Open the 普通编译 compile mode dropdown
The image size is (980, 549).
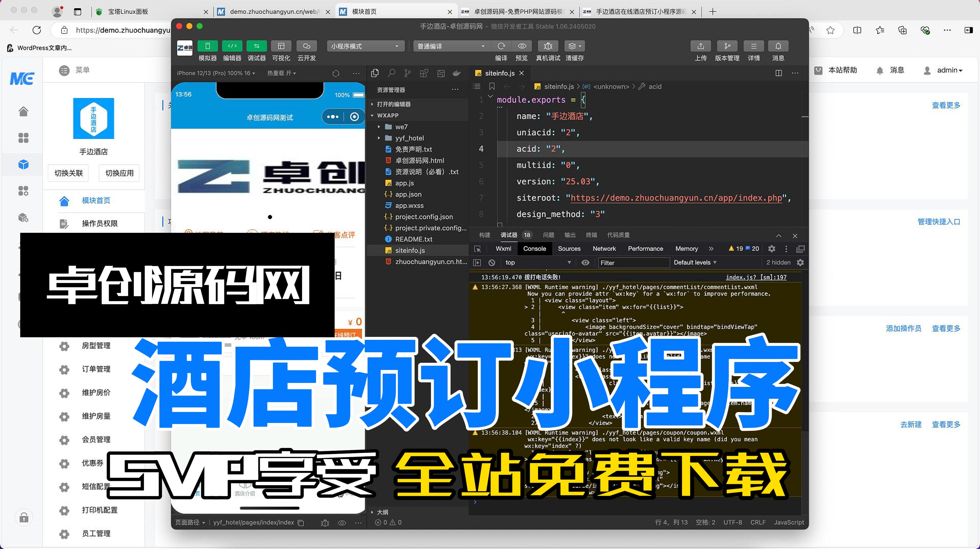pos(451,46)
